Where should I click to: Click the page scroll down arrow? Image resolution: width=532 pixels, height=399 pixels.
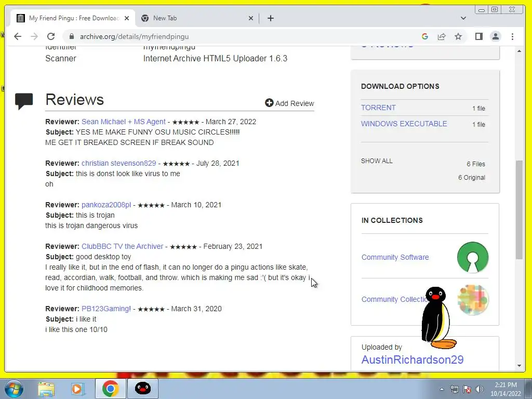pyautogui.click(x=519, y=366)
